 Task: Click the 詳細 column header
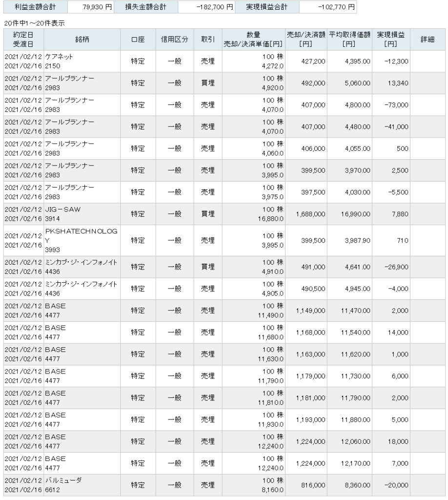coord(428,40)
